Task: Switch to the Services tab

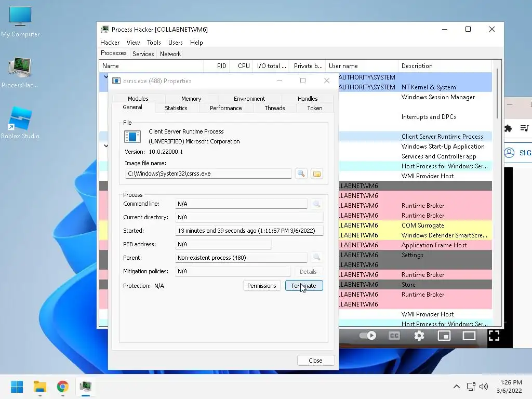Action: click(x=143, y=54)
